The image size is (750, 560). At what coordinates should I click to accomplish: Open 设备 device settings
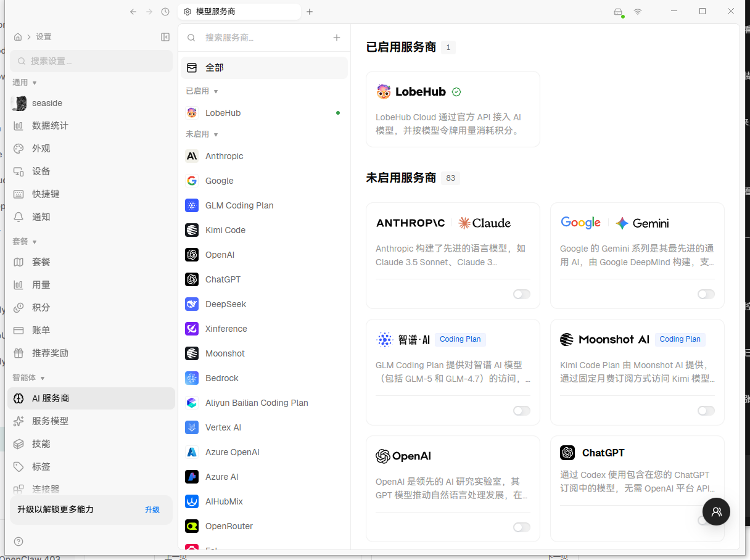point(91,171)
